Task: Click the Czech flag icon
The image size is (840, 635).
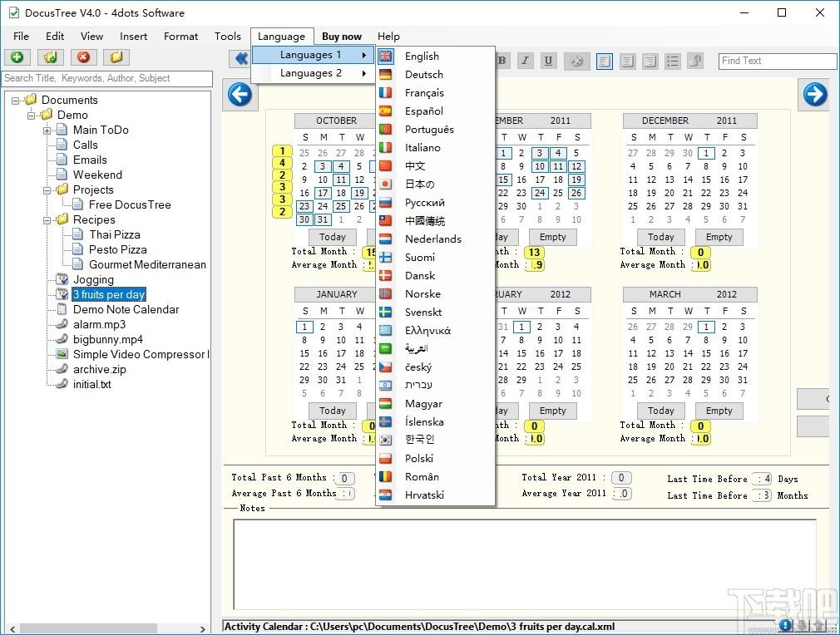Action: click(x=385, y=367)
